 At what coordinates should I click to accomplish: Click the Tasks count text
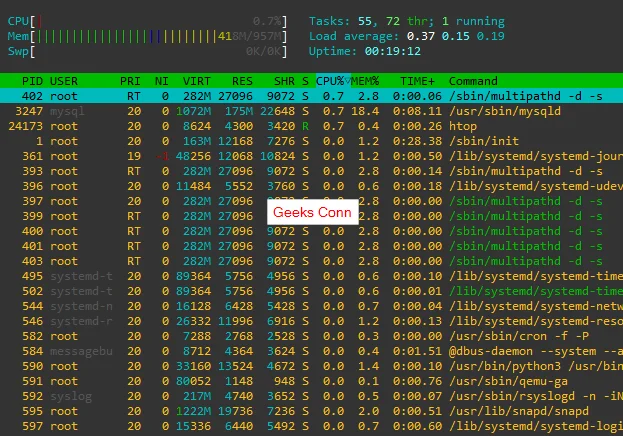(x=407, y=21)
